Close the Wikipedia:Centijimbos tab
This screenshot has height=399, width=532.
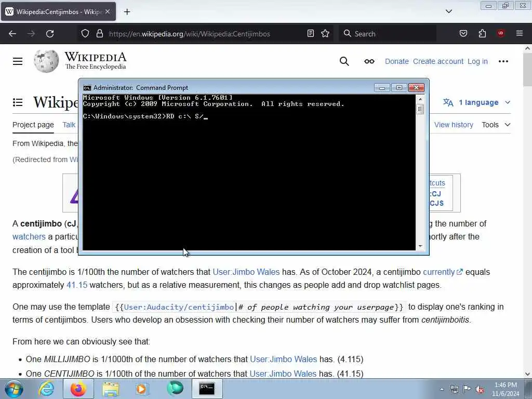(108, 11)
